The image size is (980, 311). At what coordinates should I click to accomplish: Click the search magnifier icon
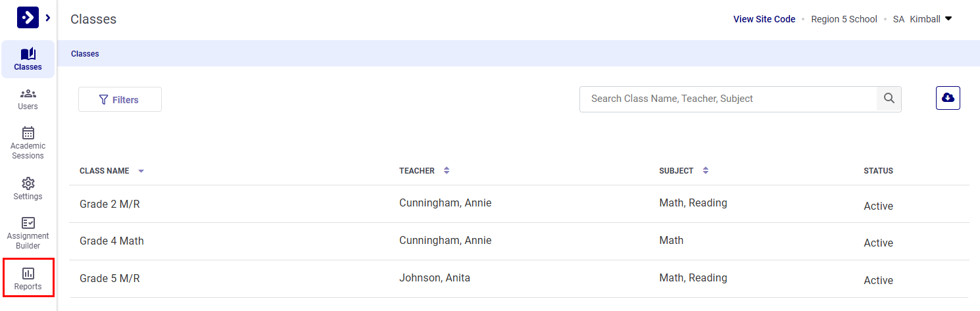pos(889,99)
